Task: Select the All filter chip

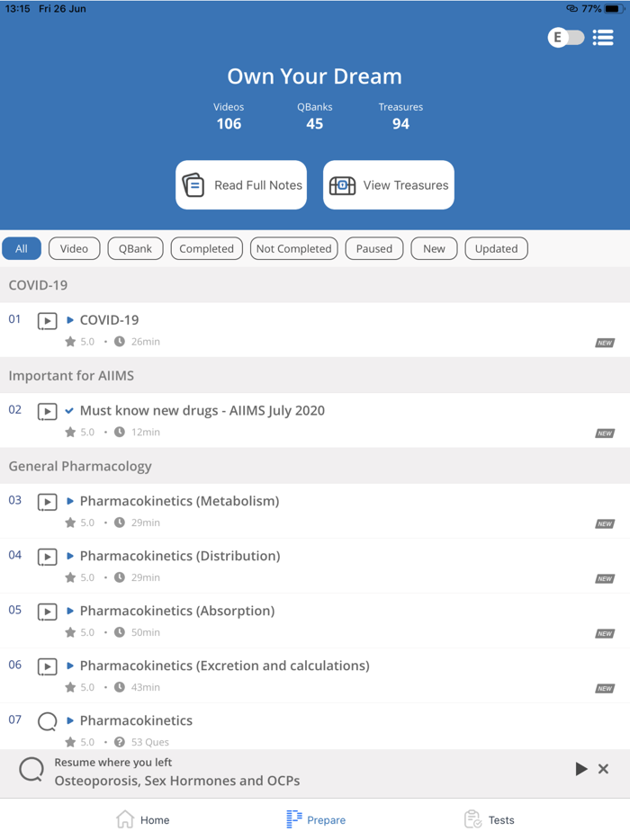Action: pyautogui.click(x=22, y=248)
